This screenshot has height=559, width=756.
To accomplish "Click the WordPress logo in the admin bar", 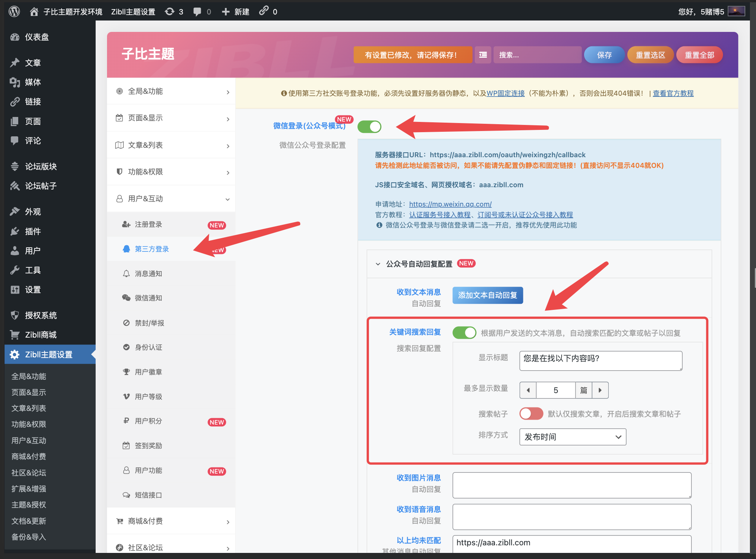I will point(14,11).
